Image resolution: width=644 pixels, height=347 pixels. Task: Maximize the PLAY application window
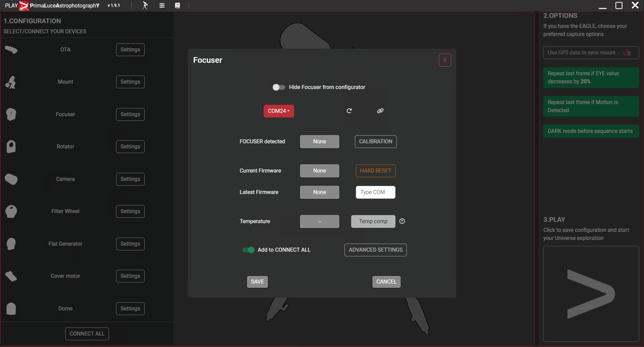tap(619, 5)
